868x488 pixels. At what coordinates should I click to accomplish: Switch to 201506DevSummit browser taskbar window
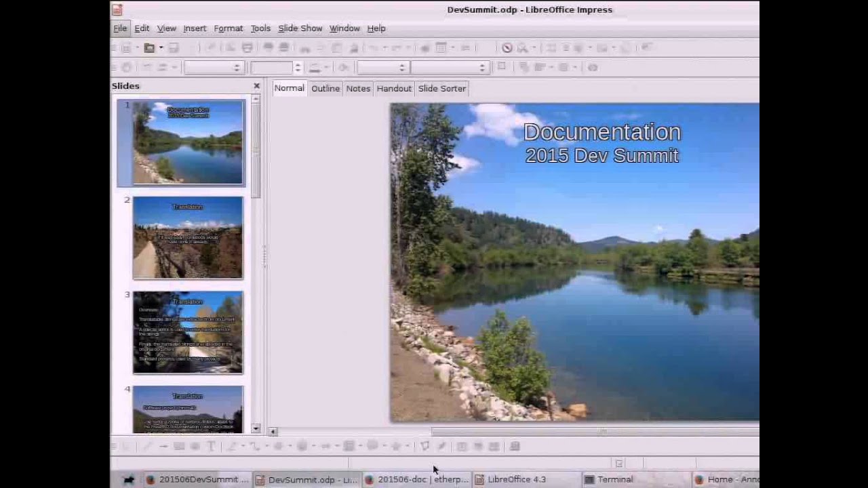pyautogui.click(x=197, y=479)
